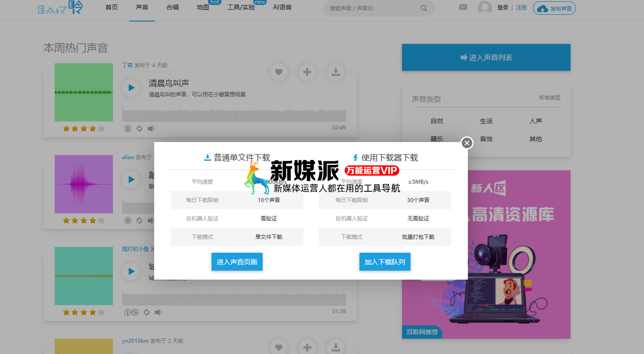Image resolution: width=644 pixels, height=354 pixels.
Task: Click the user avatar icon
Action: tap(485, 8)
